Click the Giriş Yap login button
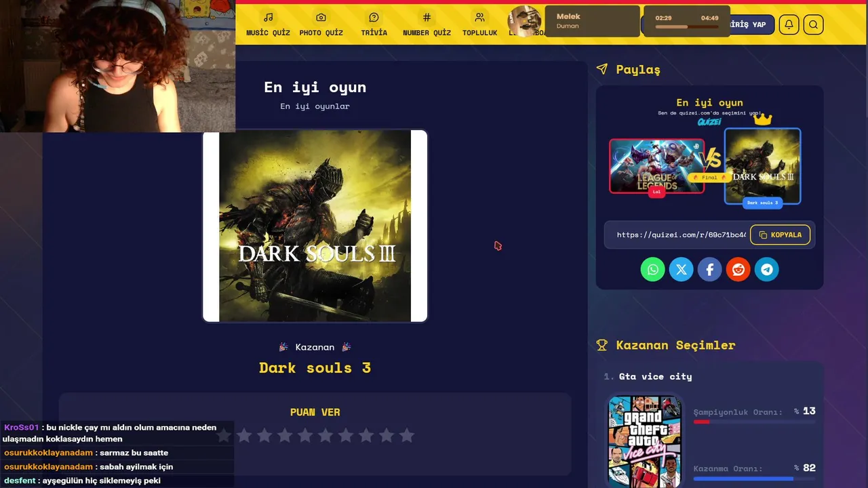Viewport: 868px width, 488px height. coord(749,24)
